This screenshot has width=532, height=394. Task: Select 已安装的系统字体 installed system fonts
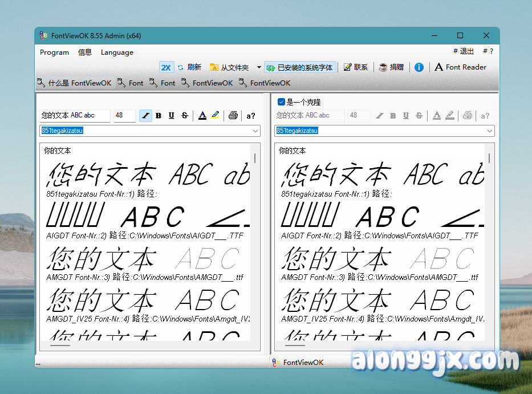(x=300, y=67)
